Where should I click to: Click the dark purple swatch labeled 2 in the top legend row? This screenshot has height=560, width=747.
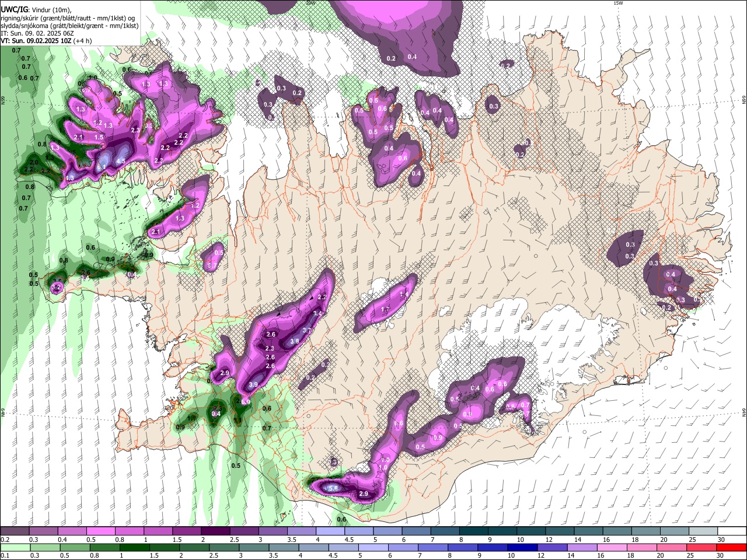click(x=215, y=531)
